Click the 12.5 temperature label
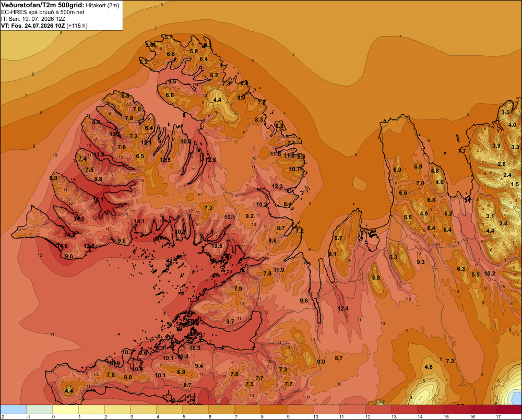The image size is (522, 420). [x=165, y=160]
